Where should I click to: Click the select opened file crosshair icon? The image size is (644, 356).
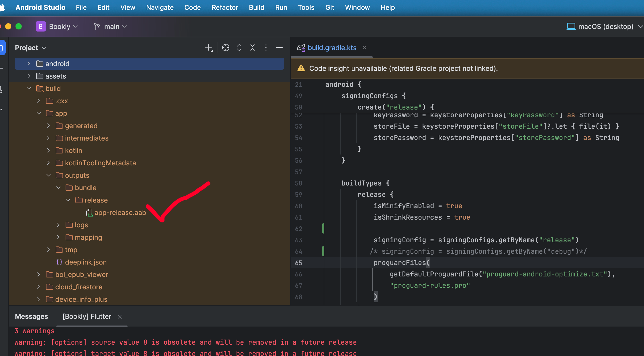[226, 48]
